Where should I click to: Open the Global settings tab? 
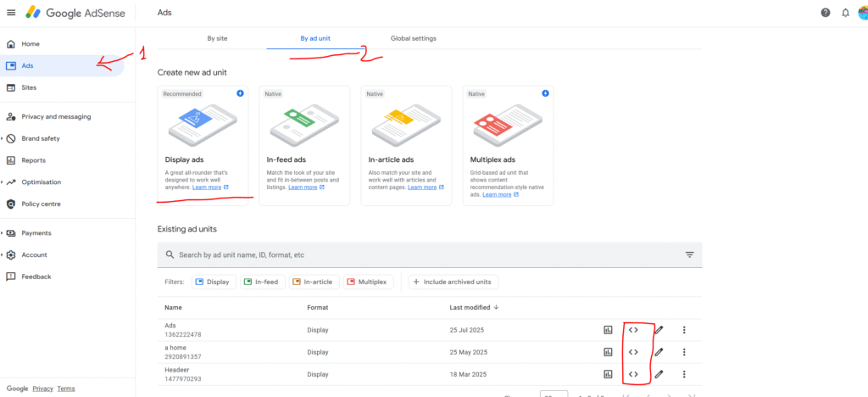414,38
